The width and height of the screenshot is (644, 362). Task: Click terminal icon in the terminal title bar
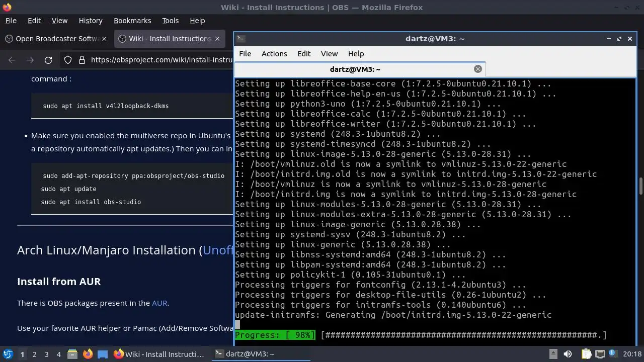click(x=240, y=39)
